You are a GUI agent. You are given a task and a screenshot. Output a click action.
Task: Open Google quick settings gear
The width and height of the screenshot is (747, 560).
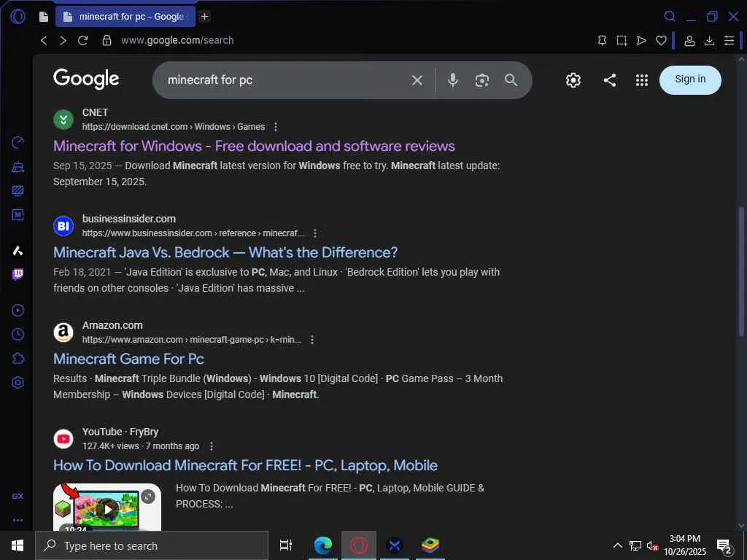[x=573, y=80]
